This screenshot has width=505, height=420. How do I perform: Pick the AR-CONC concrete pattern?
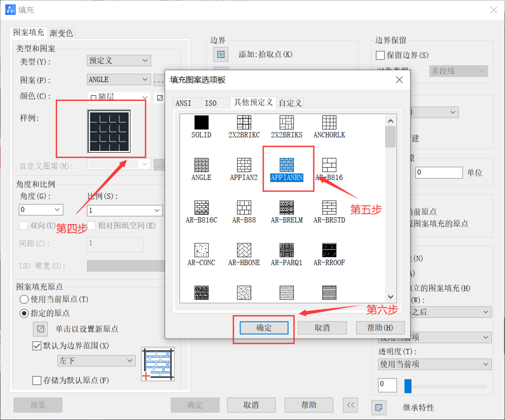coord(201,250)
